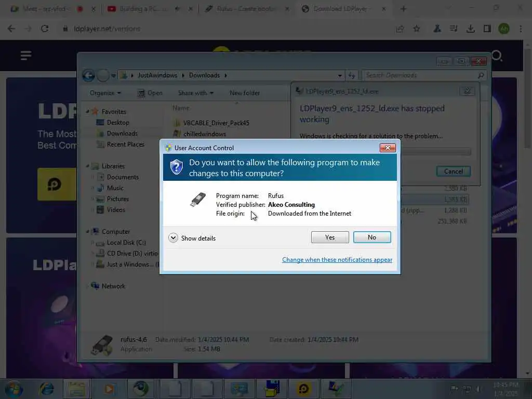
Task: Click the UAC shield question mark icon
Action: click(x=177, y=167)
